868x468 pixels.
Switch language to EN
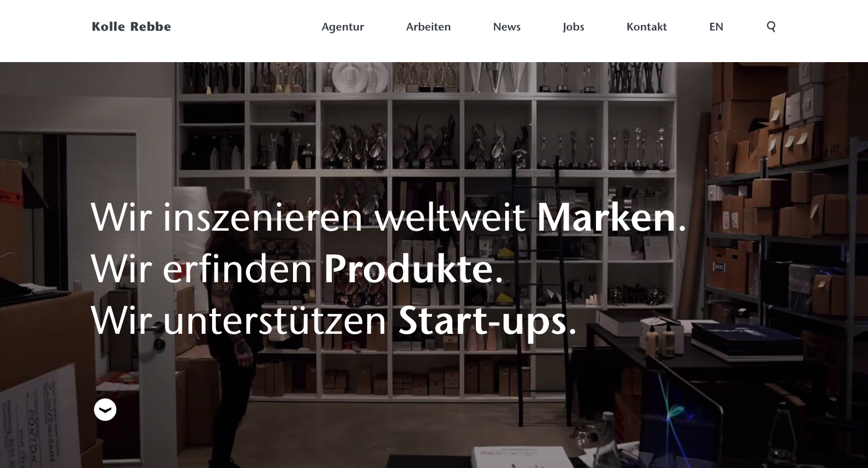(x=716, y=27)
